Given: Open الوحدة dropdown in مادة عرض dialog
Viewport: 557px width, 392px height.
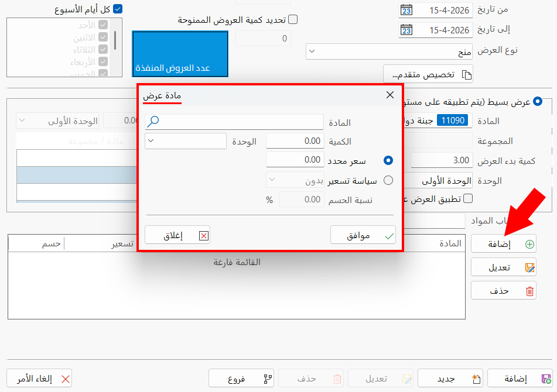Looking at the screenshot, I should (x=186, y=141).
